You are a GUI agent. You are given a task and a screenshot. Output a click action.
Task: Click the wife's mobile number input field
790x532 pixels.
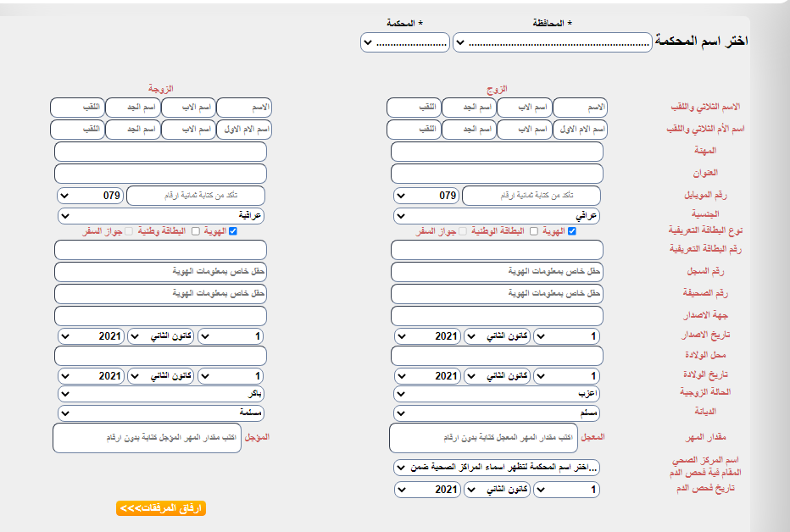tap(196, 196)
